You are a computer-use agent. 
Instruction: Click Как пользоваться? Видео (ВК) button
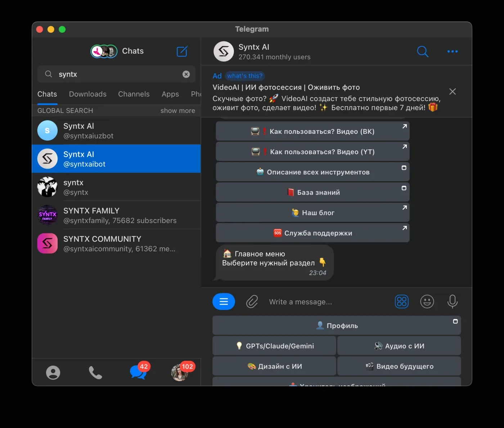[x=312, y=131]
